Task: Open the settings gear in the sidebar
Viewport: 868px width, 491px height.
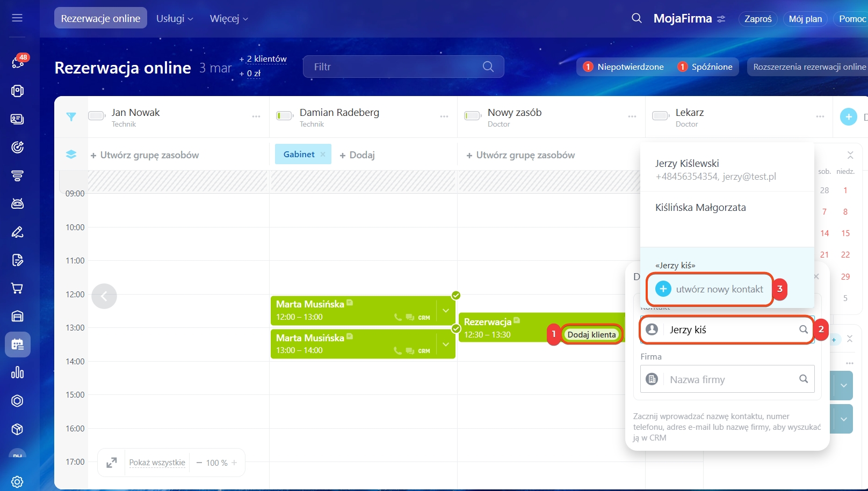Action: [17, 481]
